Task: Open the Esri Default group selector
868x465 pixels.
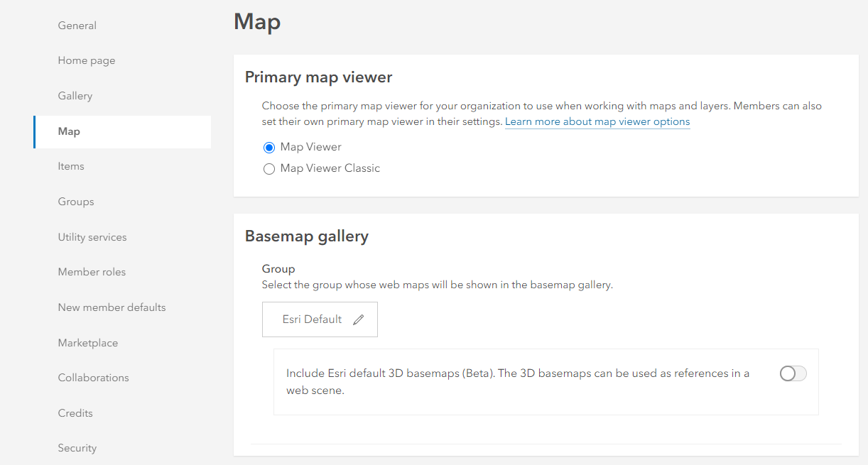Action: pyautogui.click(x=313, y=319)
